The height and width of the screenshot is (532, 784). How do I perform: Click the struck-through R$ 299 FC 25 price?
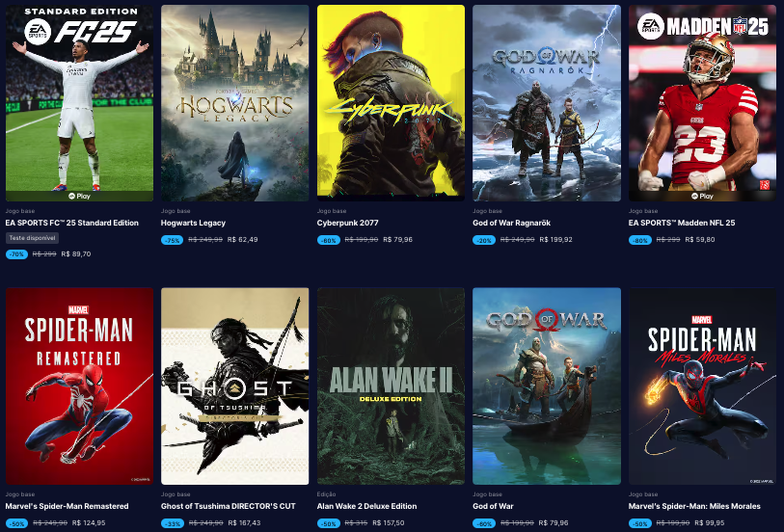44,254
